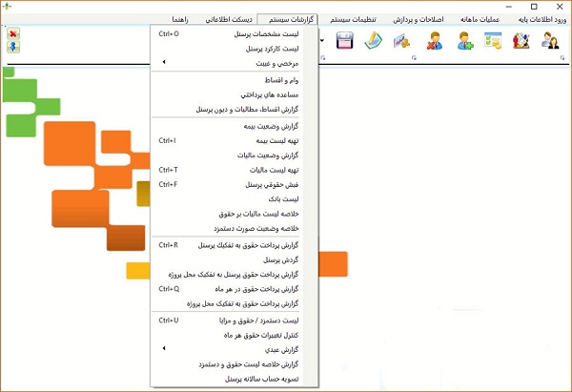This screenshot has height=392, width=572.
Task: Click the chart with coins icon
Action: (x=401, y=41)
